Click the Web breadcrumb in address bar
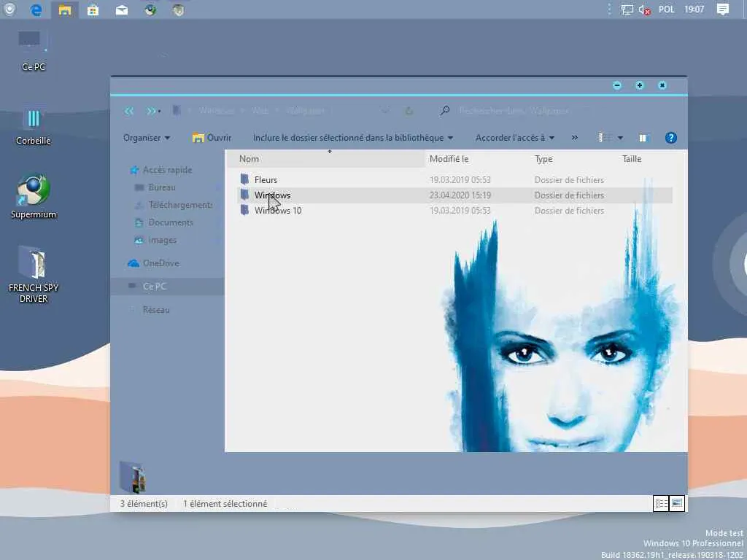Viewport: 747px width, 560px height. [x=260, y=111]
